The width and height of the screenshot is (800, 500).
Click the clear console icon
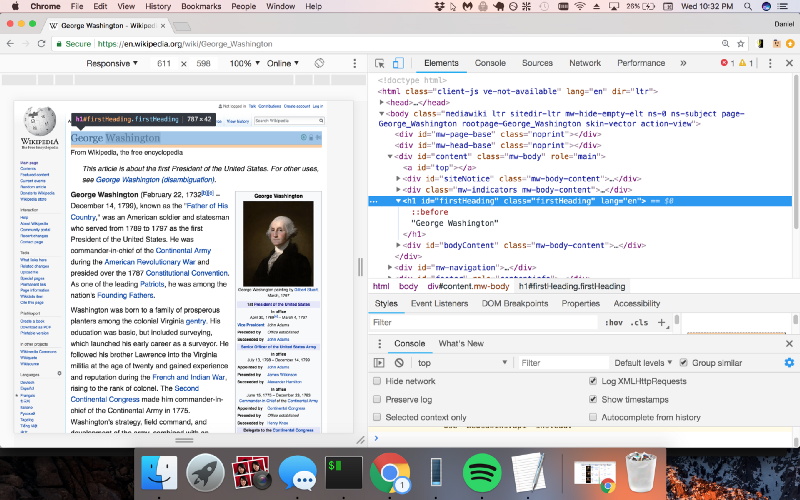tap(399, 363)
